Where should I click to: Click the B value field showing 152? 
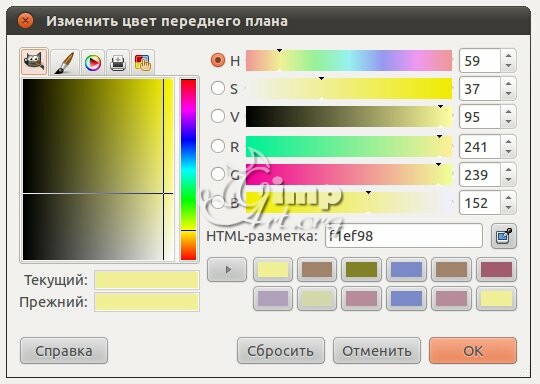tap(480, 203)
